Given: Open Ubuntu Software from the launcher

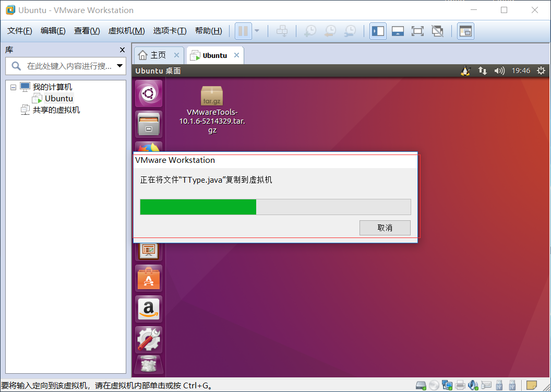Looking at the screenshot, I should click(x=149, y=278).
